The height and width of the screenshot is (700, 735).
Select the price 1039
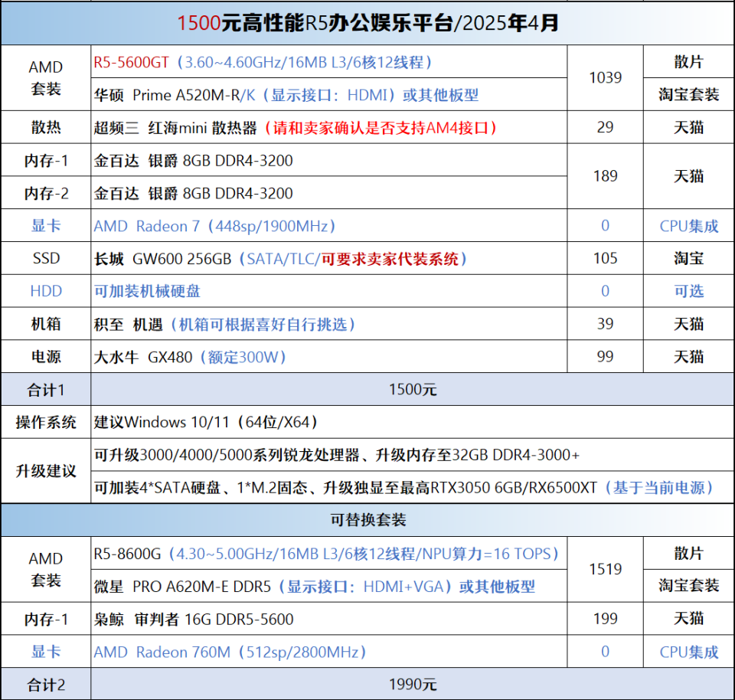[605, 78]
